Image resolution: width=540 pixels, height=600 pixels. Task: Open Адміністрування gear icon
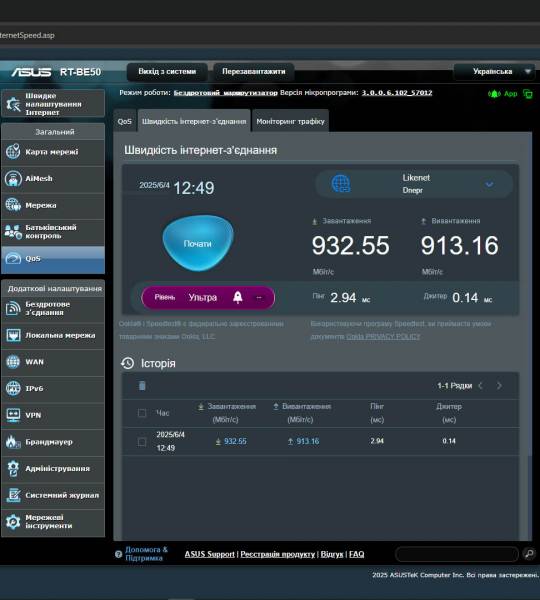click(x=13, y=468)
